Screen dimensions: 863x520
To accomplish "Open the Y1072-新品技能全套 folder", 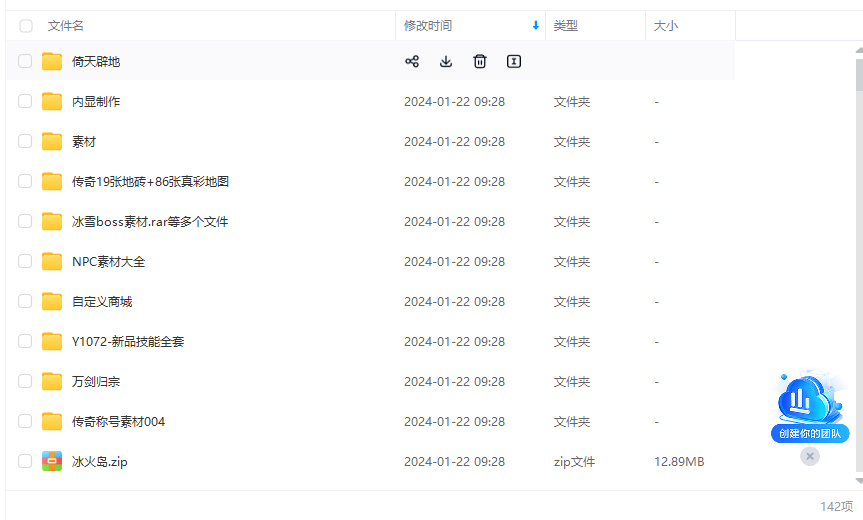I will [128, 342].
